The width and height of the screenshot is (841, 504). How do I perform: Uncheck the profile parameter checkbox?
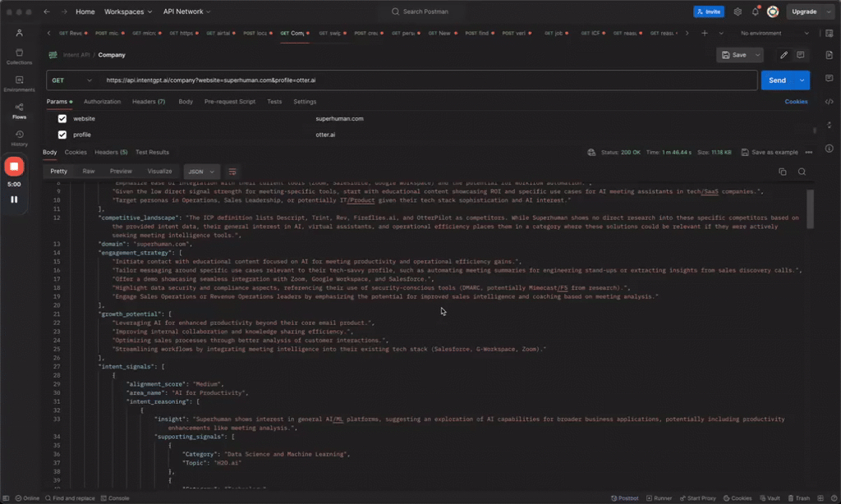coord(62,135)
